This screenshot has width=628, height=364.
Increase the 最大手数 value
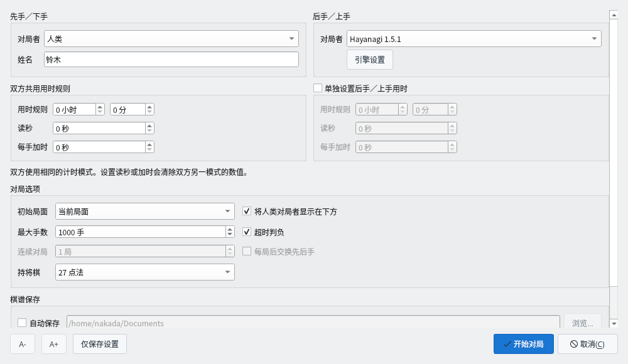[x=230, y=229]
